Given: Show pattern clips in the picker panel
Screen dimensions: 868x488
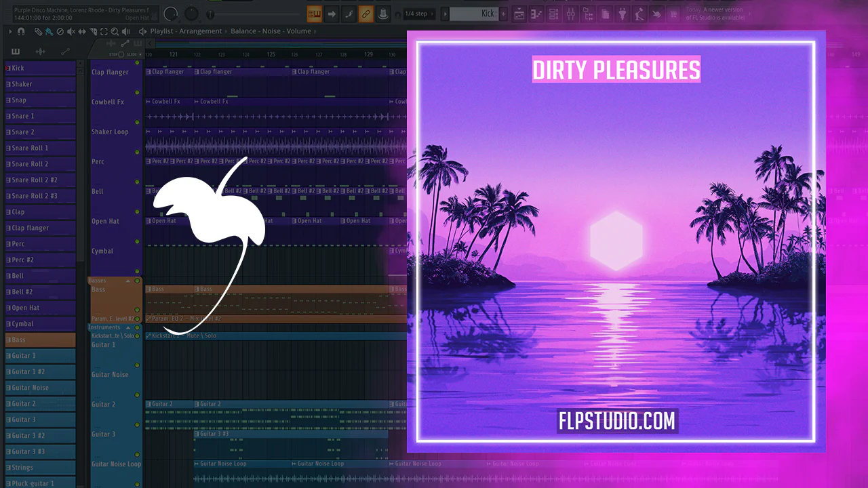Looking at the screenshot, I should 16,52.
